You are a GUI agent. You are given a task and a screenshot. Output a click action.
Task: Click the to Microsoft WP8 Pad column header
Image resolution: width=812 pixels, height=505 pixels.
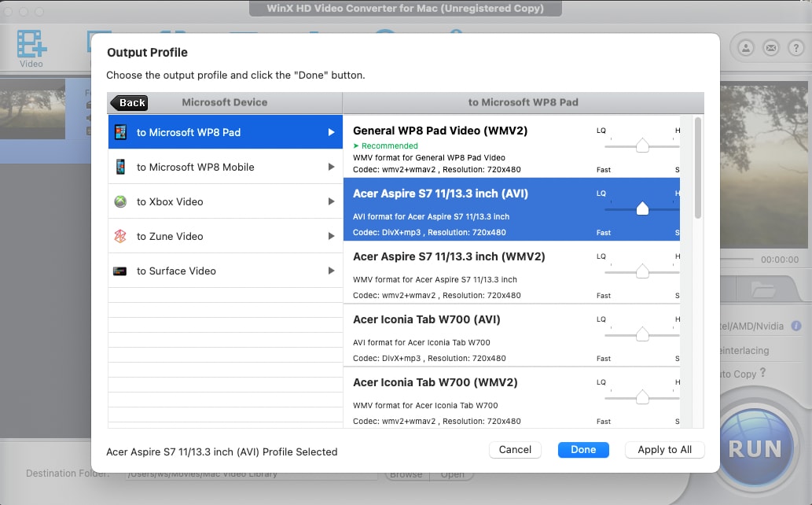[x=523, y=103]
